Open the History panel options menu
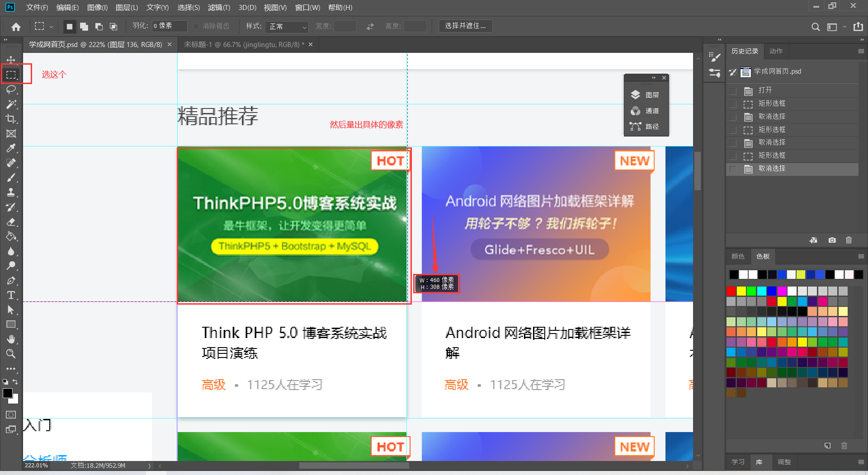The height and width of the screenshot is (475, 868). point(861,51)
